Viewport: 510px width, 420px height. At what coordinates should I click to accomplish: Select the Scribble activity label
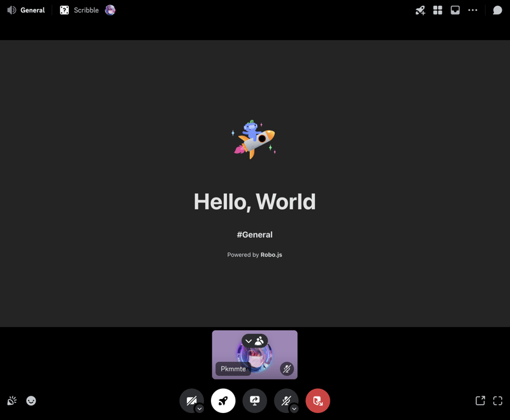pyautogui.click(x=86, y=10)
